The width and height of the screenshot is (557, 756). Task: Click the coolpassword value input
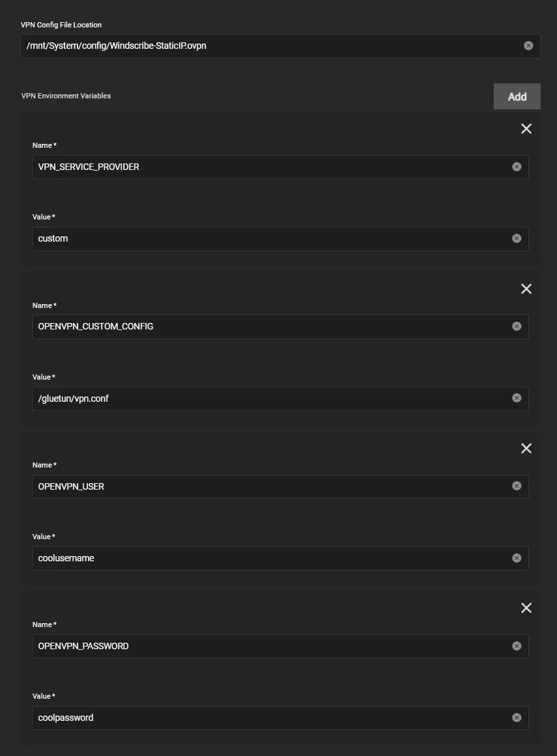[261, 717]
